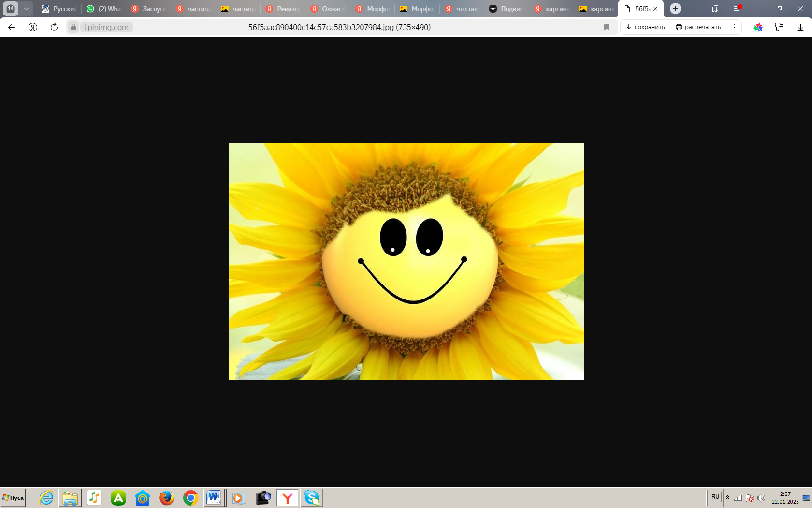Image resolution: width=812 pixels, height=508 pixels.
Task: Click the smiling sunflower image
Action: coord(406,262)
